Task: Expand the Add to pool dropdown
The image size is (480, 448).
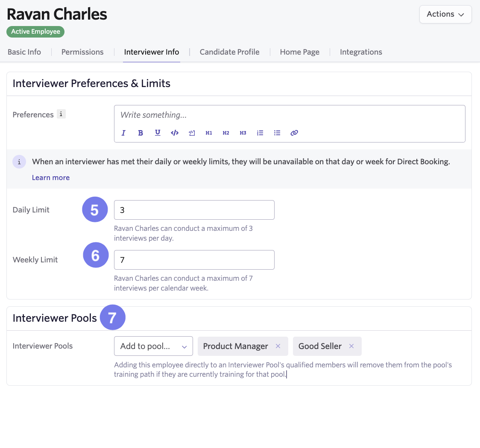Action: 153,346
